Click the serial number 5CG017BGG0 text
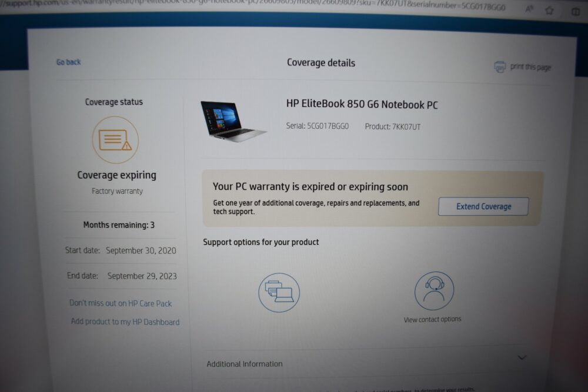588x392 pixels. point(328,126)
